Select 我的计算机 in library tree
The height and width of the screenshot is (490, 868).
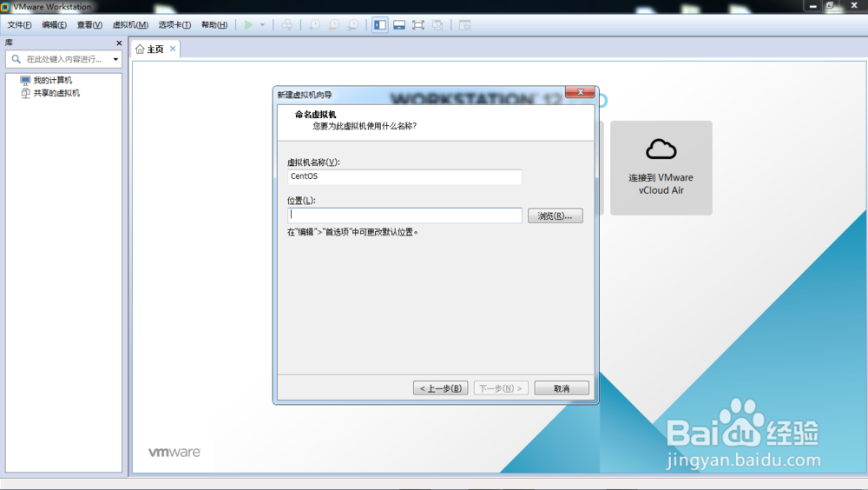coord(53,81)
